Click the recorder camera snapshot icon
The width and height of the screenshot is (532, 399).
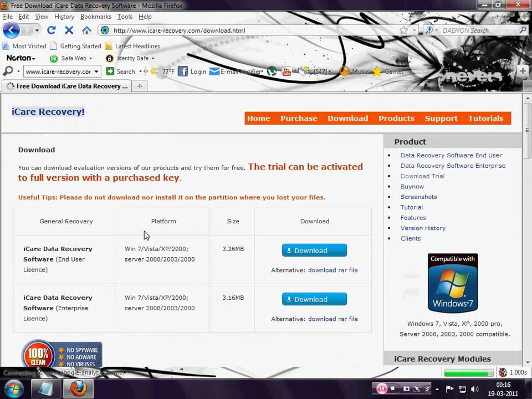406,388
